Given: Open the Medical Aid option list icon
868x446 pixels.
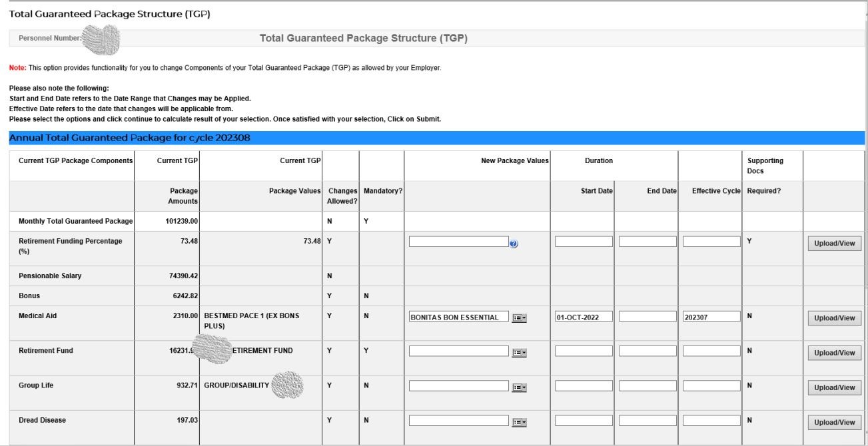Looking at the screenshot, I should 519,318.
